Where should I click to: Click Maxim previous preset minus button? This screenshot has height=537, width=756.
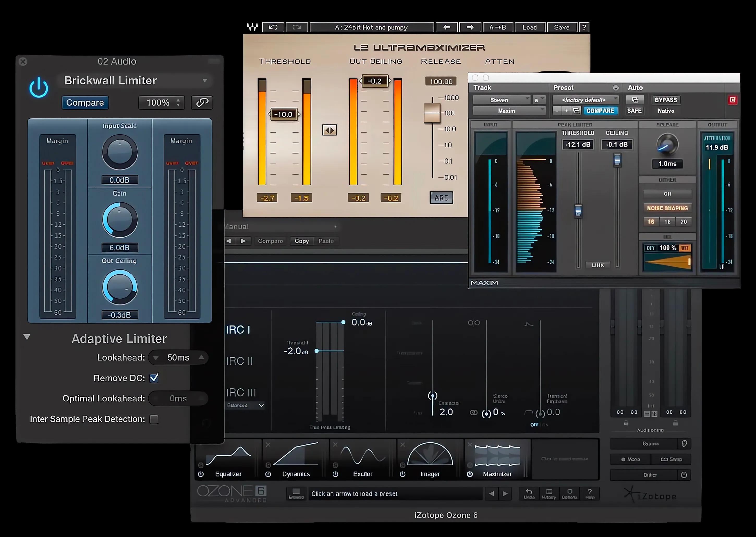click(x=557, y=110)
